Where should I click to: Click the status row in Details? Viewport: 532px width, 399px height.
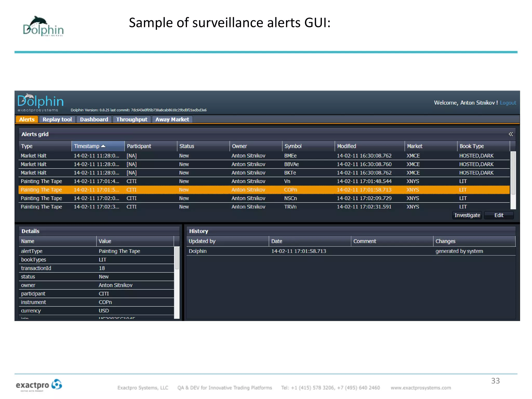click(96, 277)
